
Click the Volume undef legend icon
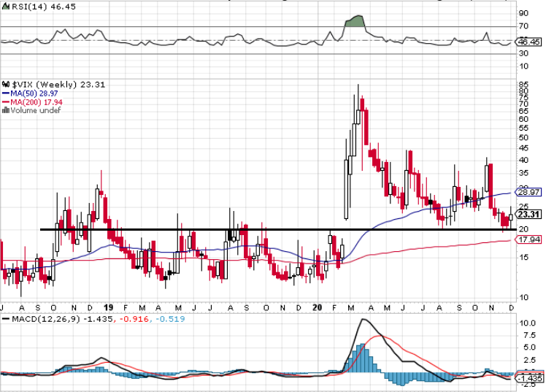5,111
